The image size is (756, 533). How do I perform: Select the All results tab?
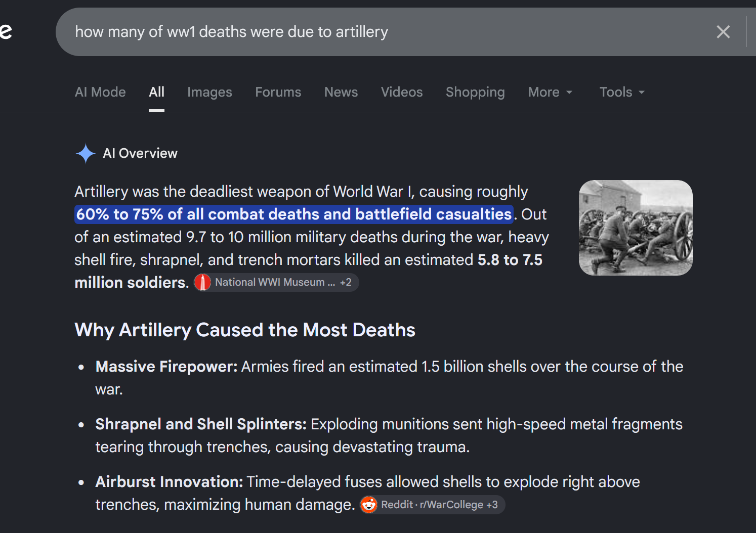tap(156, 92)
